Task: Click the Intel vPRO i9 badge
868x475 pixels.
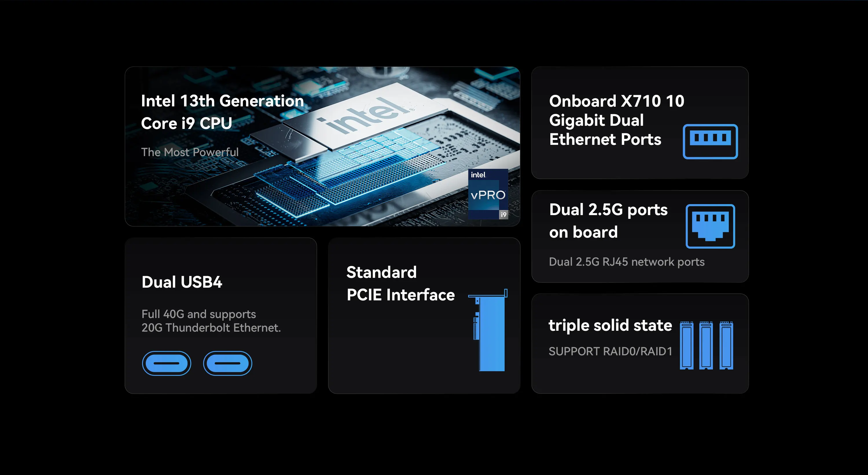Action: [x=488, y=194]
